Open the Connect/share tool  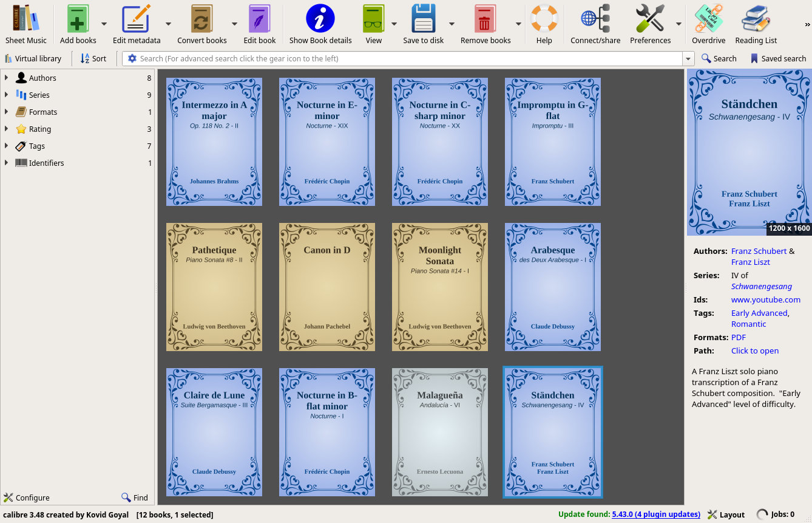(595, 18)
